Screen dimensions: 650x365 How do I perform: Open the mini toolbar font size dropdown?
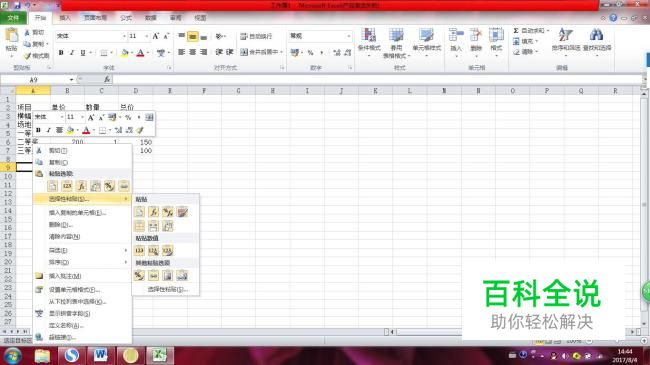82,117
